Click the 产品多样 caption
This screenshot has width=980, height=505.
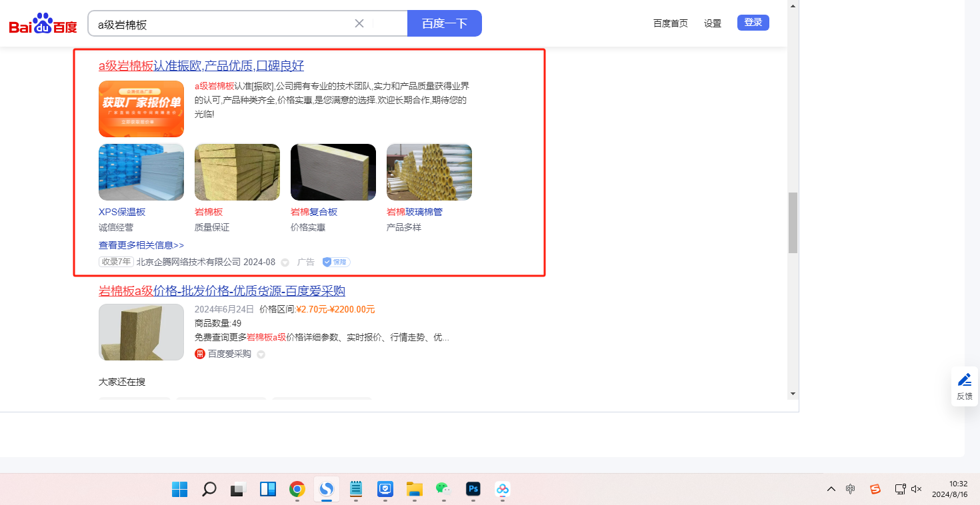404,227
